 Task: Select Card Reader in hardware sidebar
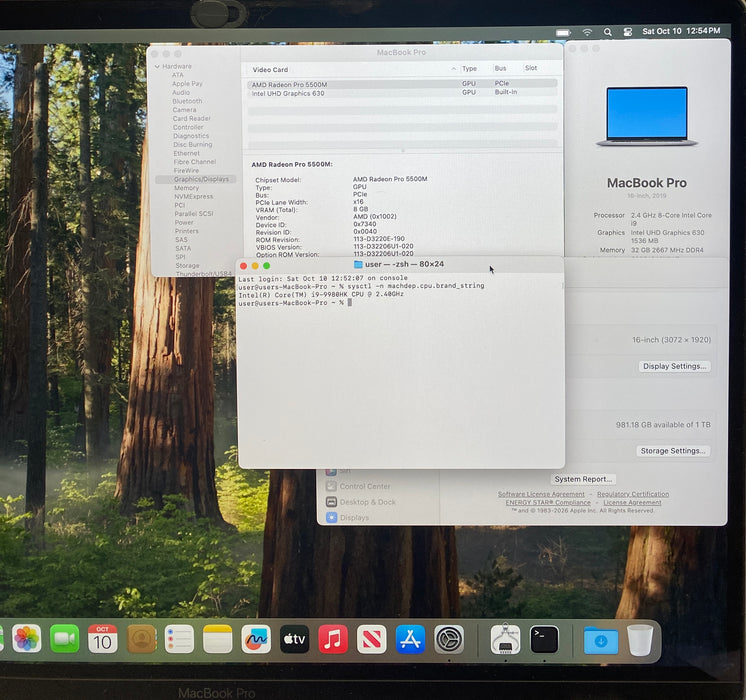pyautogui.click(x=191, y=118)
